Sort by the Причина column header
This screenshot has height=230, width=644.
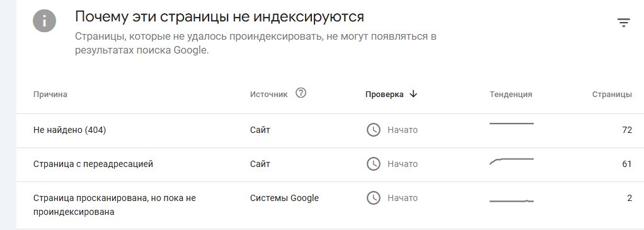coord(50,95)
